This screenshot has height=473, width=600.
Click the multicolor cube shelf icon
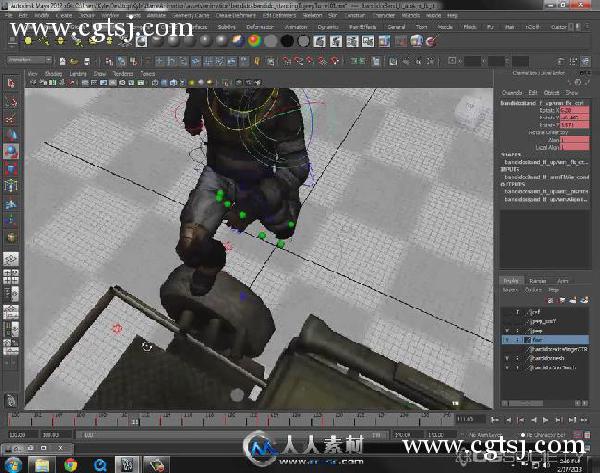[x=416, y=41]
